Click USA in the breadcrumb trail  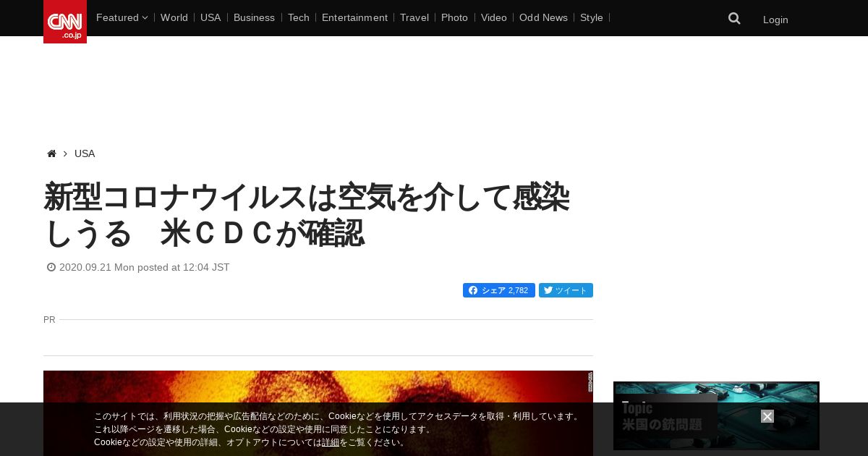[x=85, y=153]
